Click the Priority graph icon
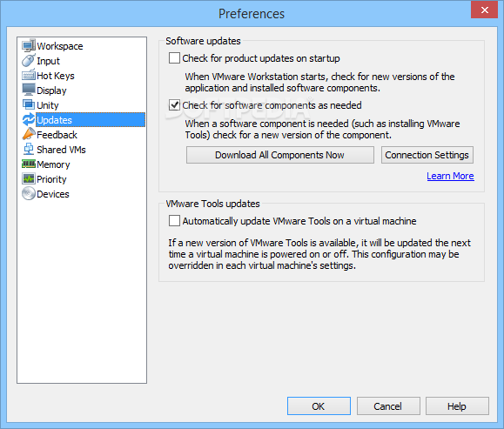 (29, 179)
